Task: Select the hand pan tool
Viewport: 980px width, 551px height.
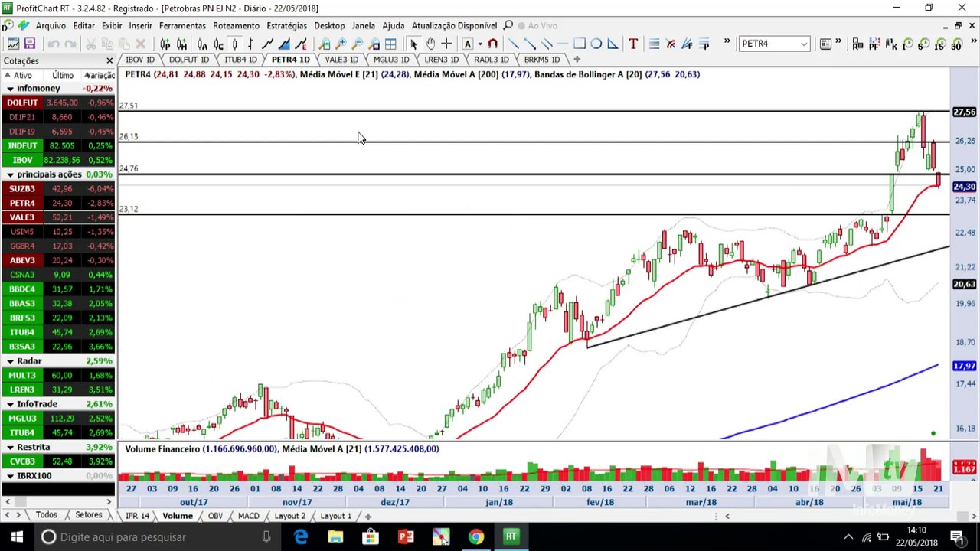Action: (430, 44)
